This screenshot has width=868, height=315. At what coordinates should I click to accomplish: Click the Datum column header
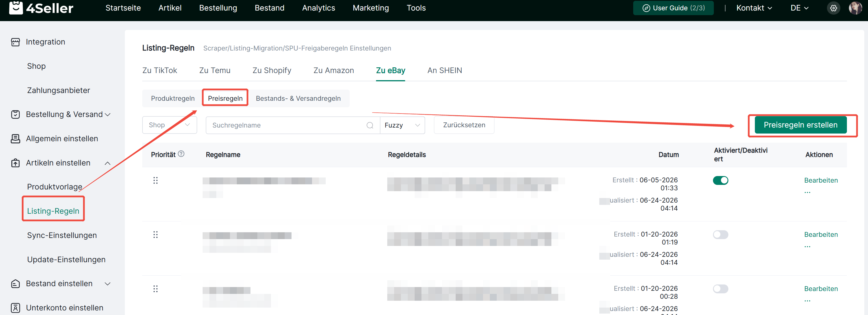click(x=669, y=155)
